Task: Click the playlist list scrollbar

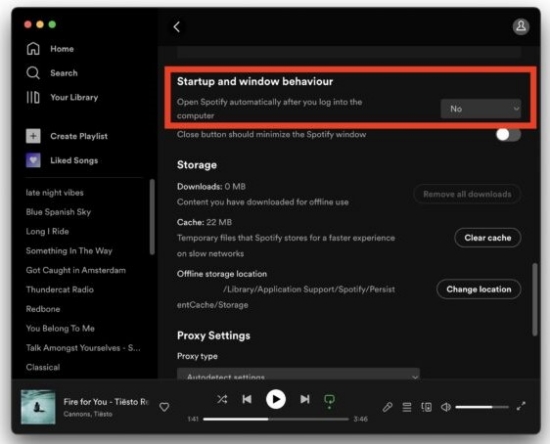Action: click(152, 217)
